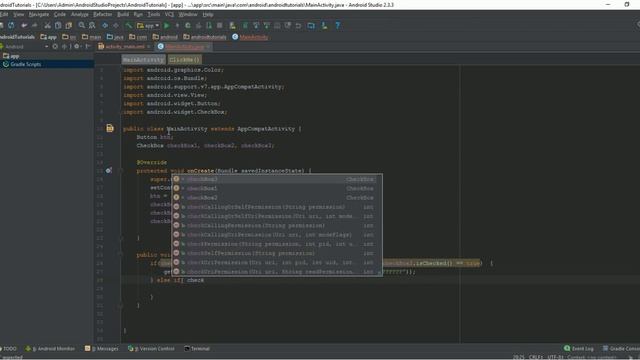640x360 pixels.
Task: Click the Sync/refresh toolbar icon
Action: point(11,25)
